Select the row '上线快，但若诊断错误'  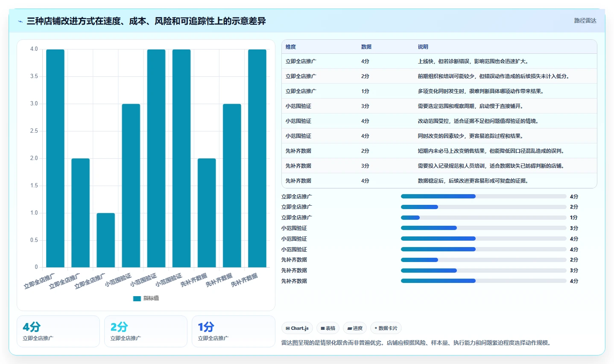439,61
